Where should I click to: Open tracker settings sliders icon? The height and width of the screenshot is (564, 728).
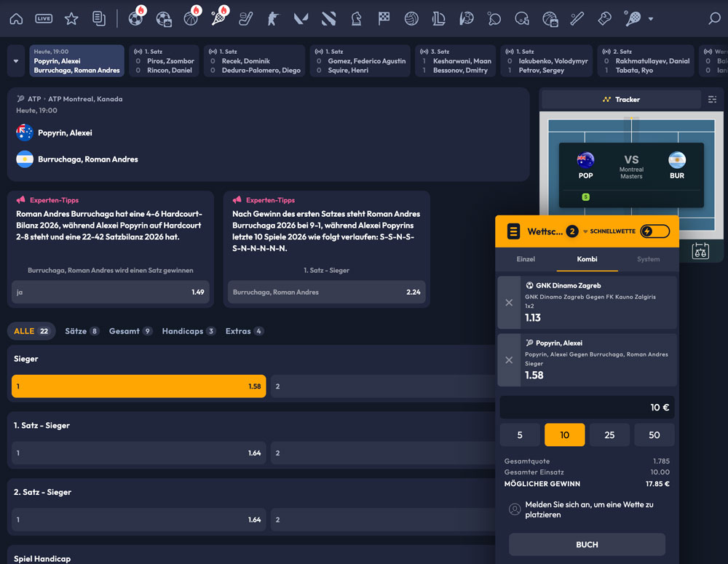712,100
